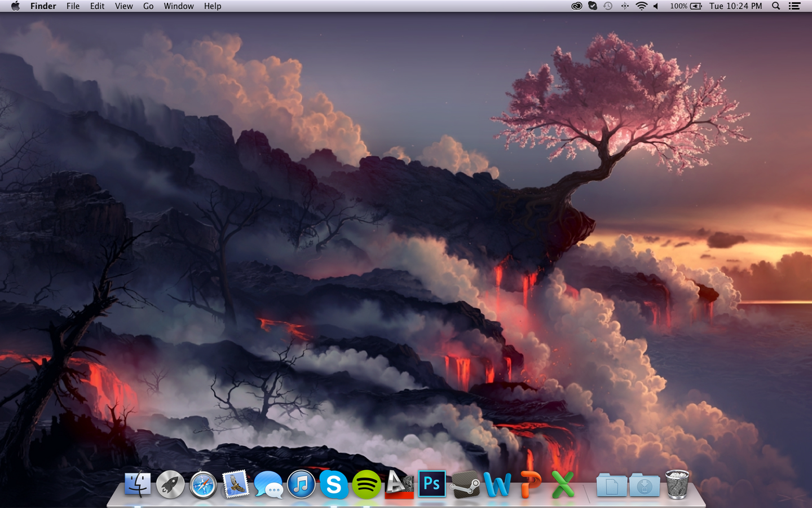Open Spotlight search magnifier
The image size is (812, 508).
coord(776,6)
